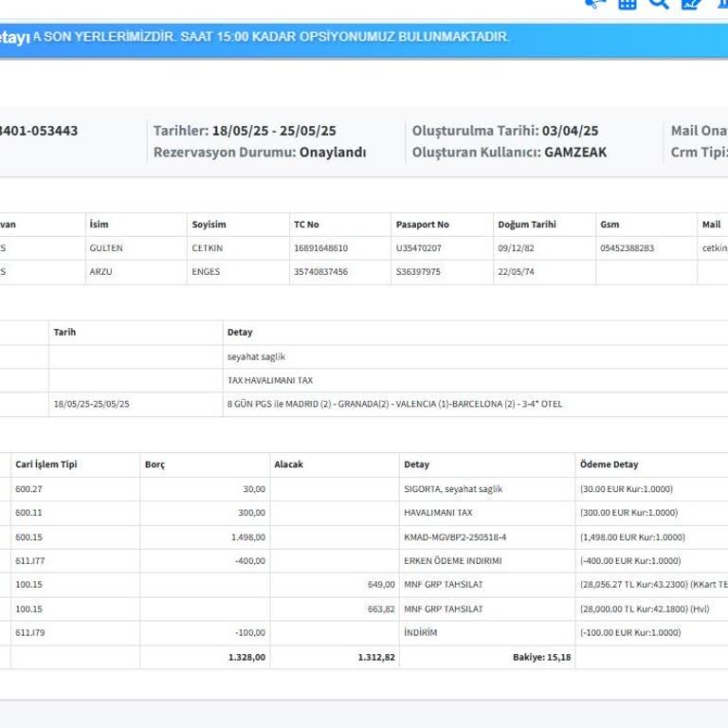Click the Soyisim column header

209,225
